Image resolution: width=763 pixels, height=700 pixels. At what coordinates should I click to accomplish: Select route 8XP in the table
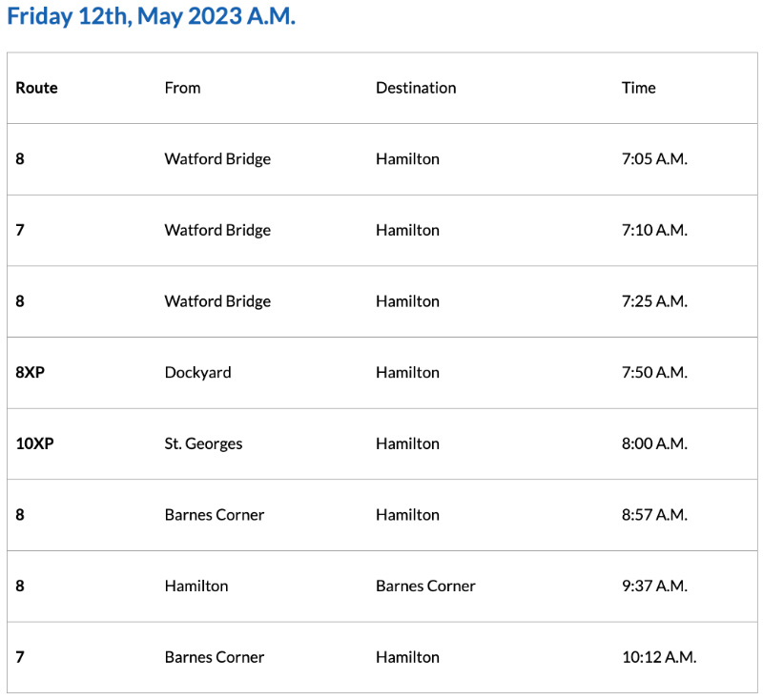(30, 373)
